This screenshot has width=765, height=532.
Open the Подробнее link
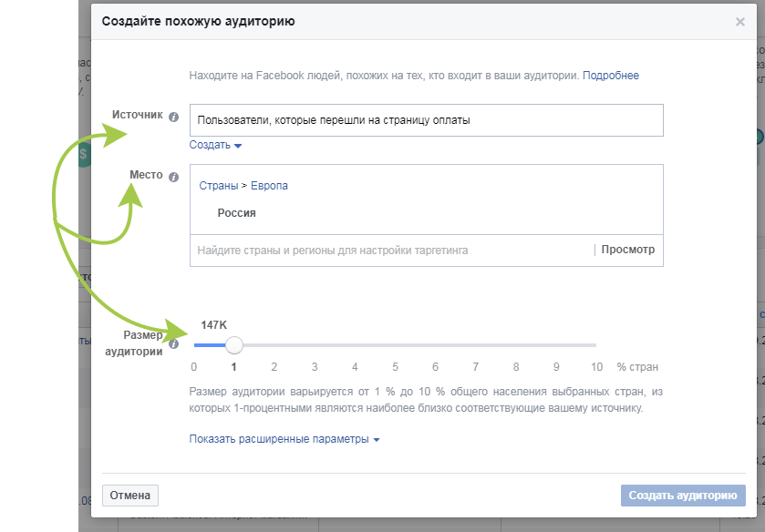[611, 76]
